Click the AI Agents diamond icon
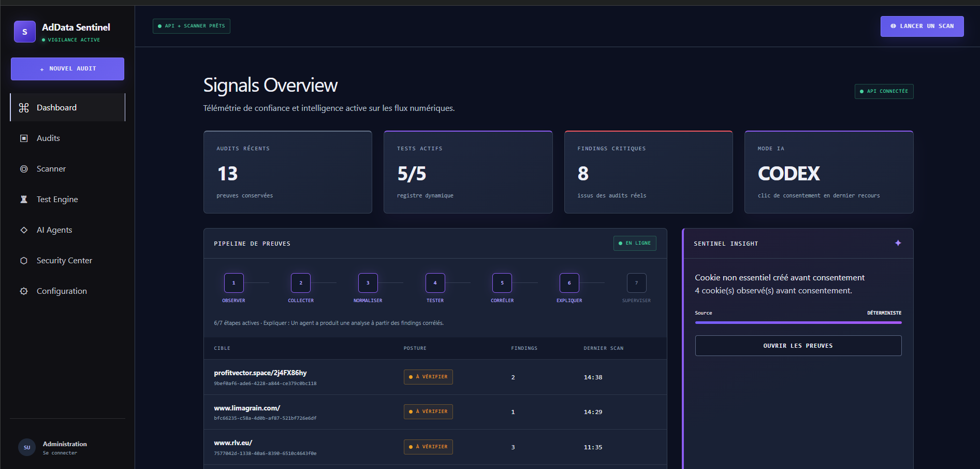Viewport: 980px width, 469px height. tap(24, 230)
